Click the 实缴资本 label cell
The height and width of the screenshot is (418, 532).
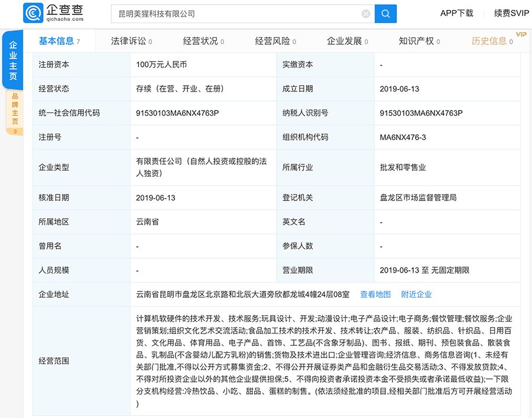point(325,64)
